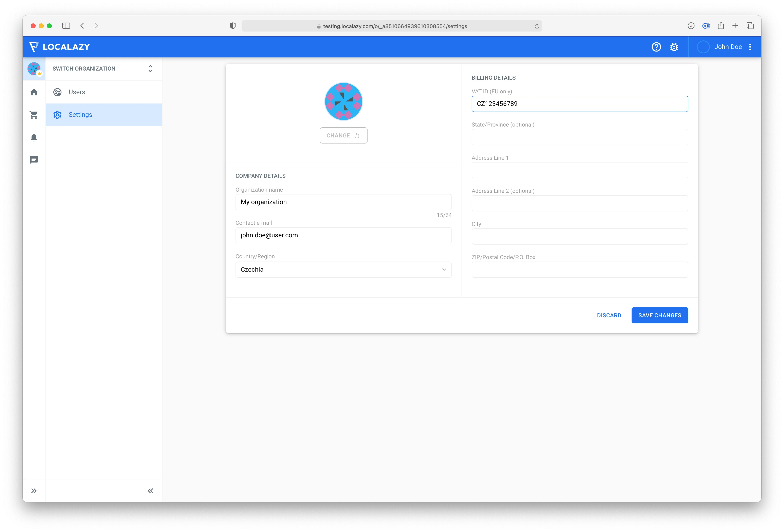Click the organization avatar image
This screenshot has width=784, height=532.
pyautogui.click(x=343, y=101)
